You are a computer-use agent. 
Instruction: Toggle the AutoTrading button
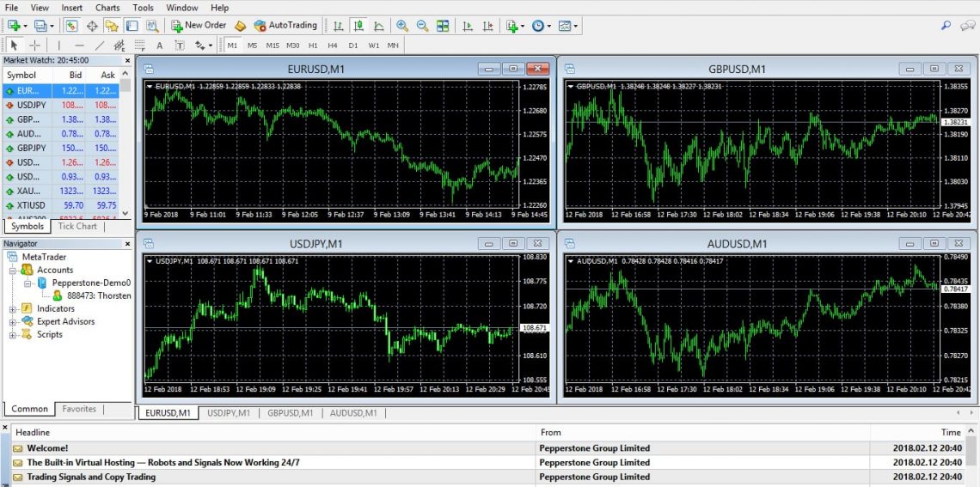point(285,26)
